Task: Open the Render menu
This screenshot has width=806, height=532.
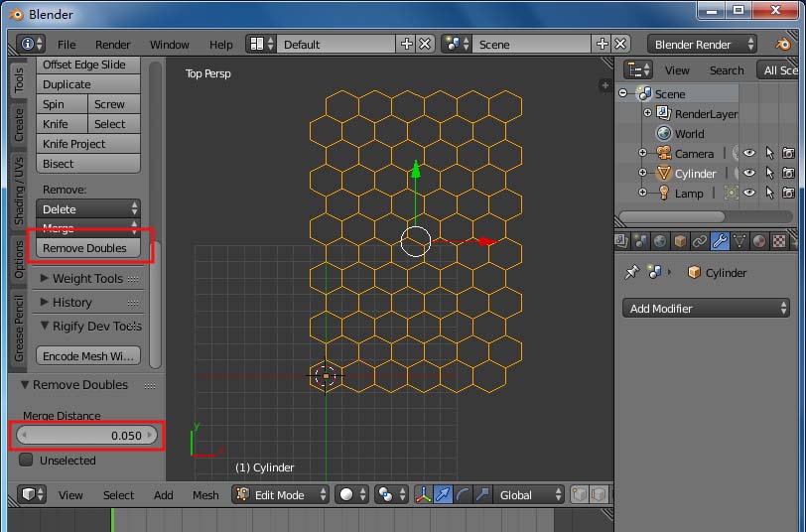Action: click(x=112, y=45)
